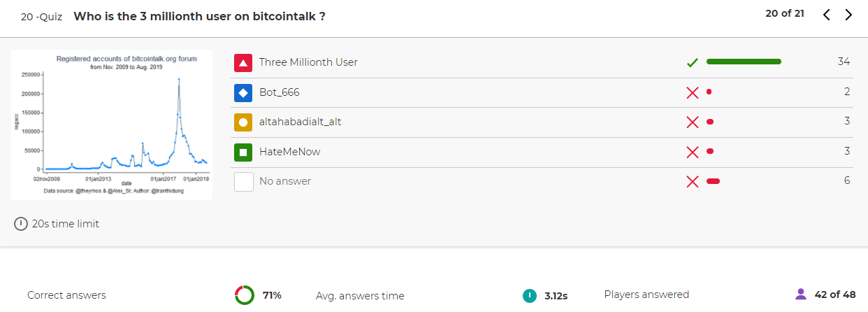The width and height of the screenshot is (868, 312).
Task: Click the 20s time limit clock icon
Action: point(21,224)
